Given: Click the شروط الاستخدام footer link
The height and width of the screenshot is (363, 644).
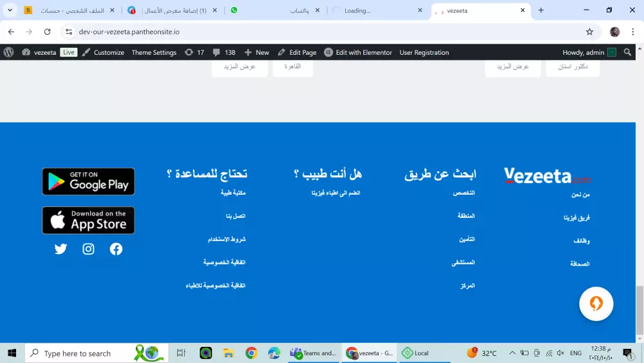Looking at the screenshot, I should pyautogui.click(x=226, y=239).
